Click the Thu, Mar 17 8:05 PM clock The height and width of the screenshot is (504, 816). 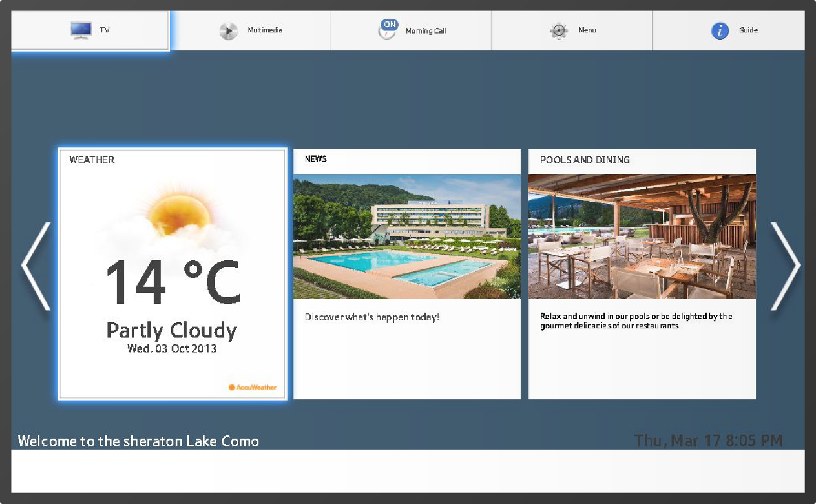pos(708,441)
